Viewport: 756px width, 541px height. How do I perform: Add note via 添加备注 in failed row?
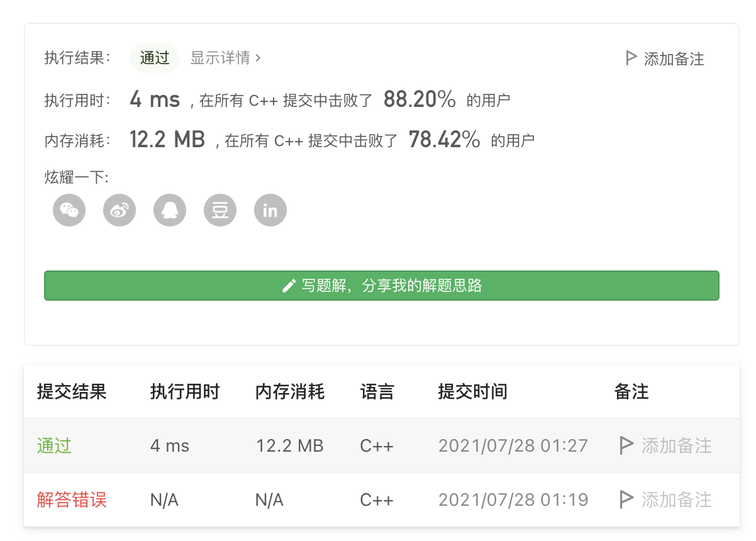[677, 500]
